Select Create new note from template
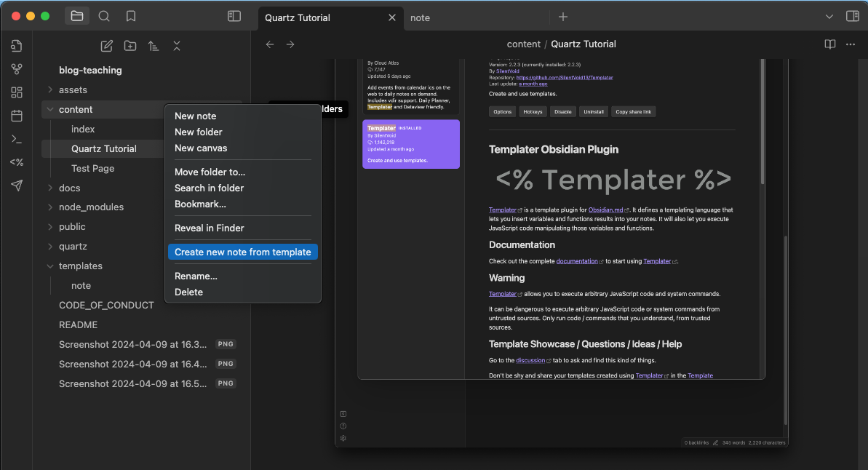Screen dimensions: 868x470 tap(242, 252)
